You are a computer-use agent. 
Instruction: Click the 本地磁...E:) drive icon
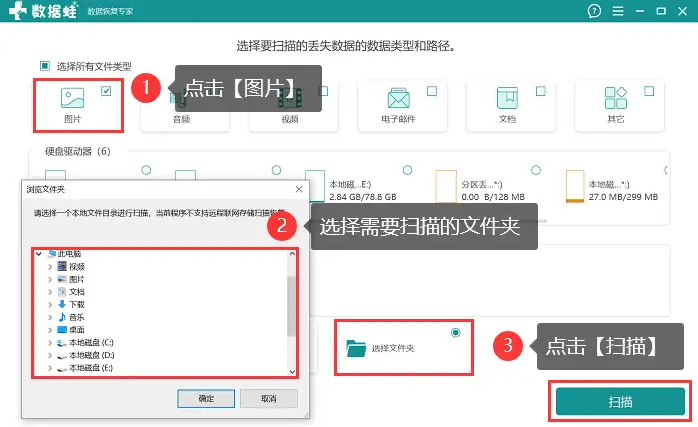315,186
